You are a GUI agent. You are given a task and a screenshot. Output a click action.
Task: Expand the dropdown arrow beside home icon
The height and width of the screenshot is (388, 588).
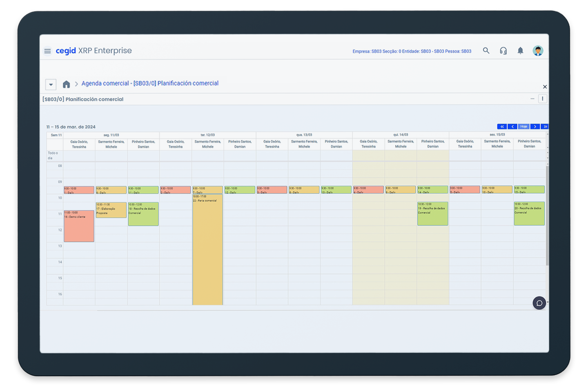coord(51,85)
